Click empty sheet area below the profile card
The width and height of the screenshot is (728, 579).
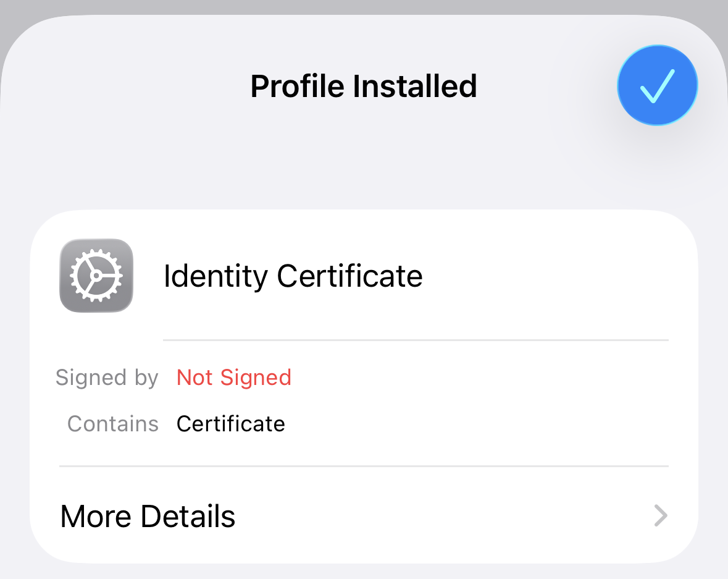(364, 572)
